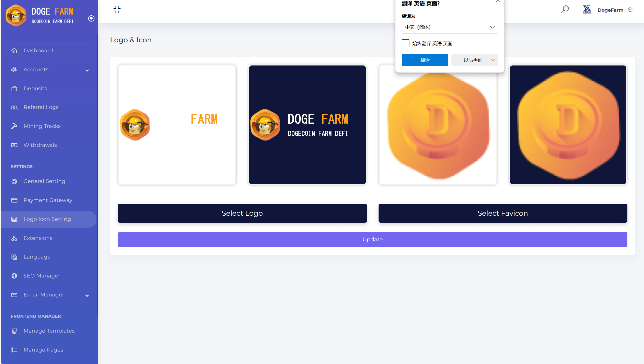
Task: Click the Translate button
Action: pyautogui.click(x=424, y=60)
